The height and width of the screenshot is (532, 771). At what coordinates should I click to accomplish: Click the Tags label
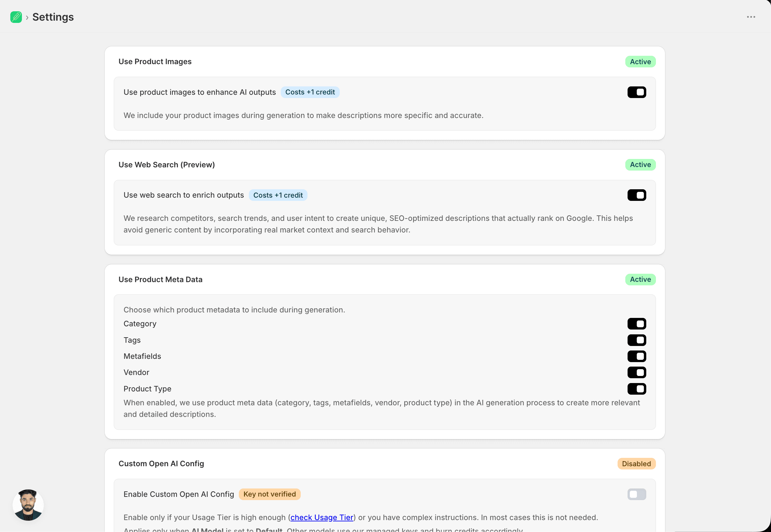(132, 340)
